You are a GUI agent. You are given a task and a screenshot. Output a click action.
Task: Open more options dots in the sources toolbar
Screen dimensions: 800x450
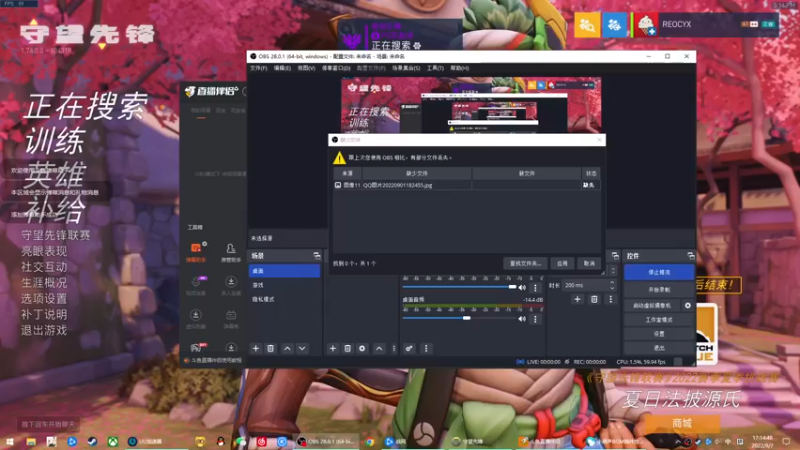[x=394, y=348]
